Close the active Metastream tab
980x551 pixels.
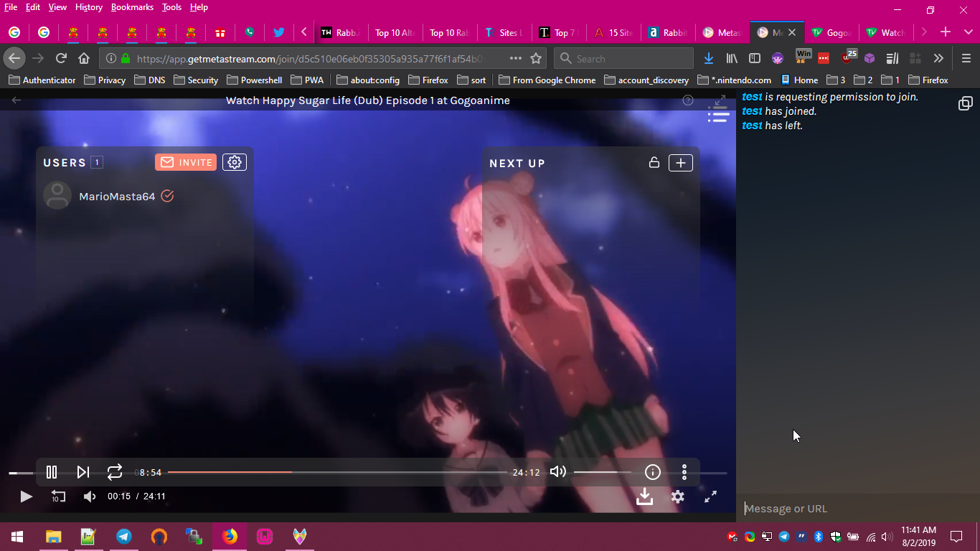pos(792,32)
